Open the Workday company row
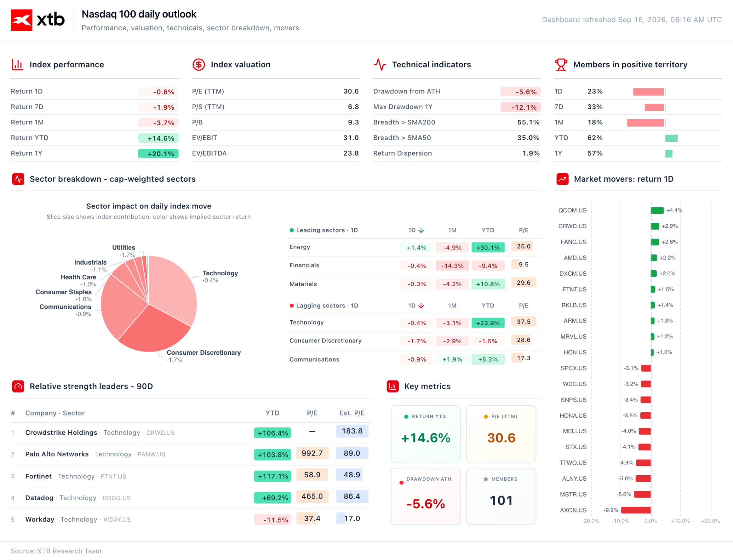The image size is (733, 560). coord(191,520)
